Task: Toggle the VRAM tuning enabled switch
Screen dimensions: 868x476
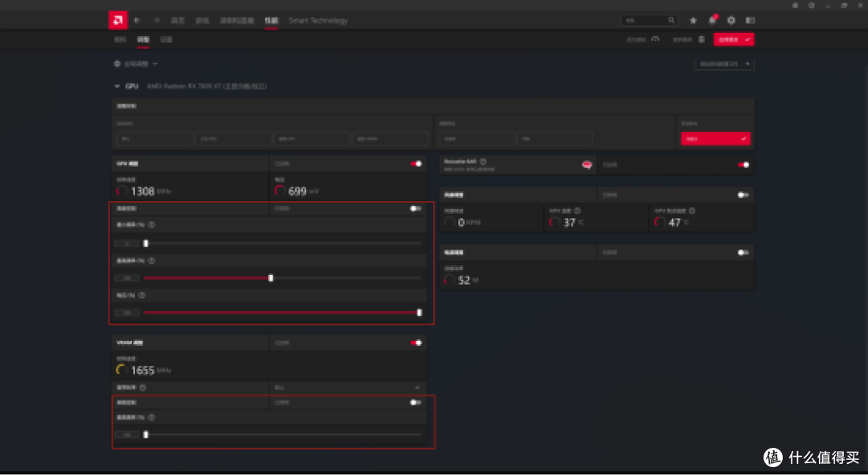Action: coord(416,343)
